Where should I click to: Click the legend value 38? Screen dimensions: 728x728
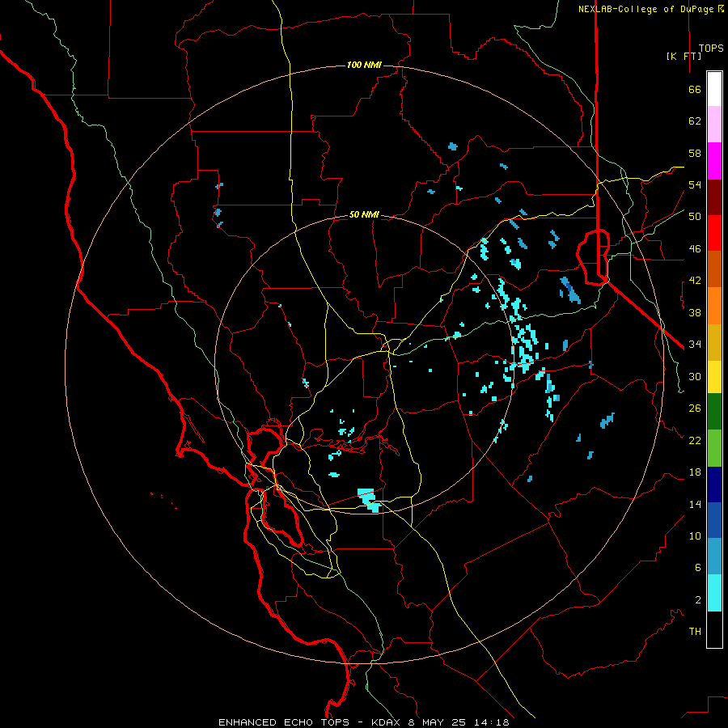[695, 312]
